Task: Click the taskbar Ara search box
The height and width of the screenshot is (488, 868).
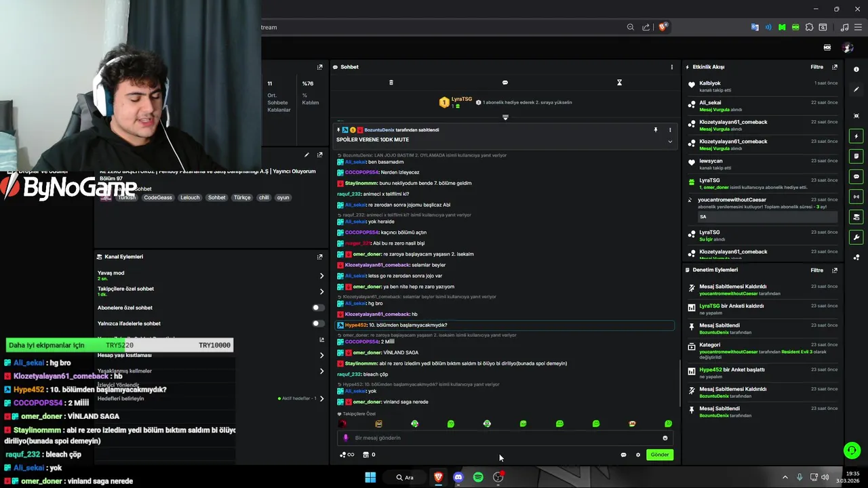Action: (x=405, y=477)
